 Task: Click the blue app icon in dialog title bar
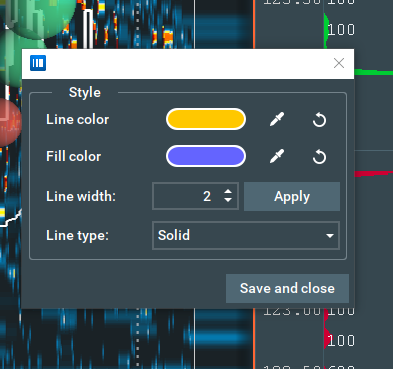coord(38,63)
